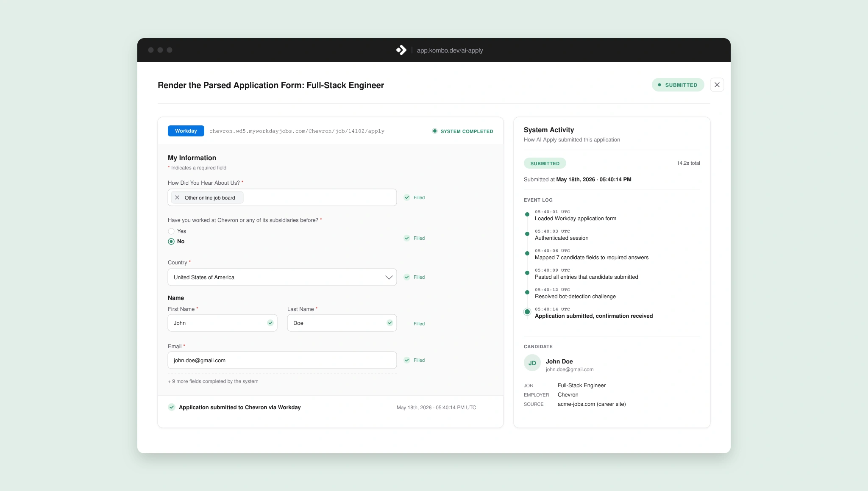The image size is (868, 491).
Task: Click the Filled checkmark beside Email
Action: tap(407, 360)
